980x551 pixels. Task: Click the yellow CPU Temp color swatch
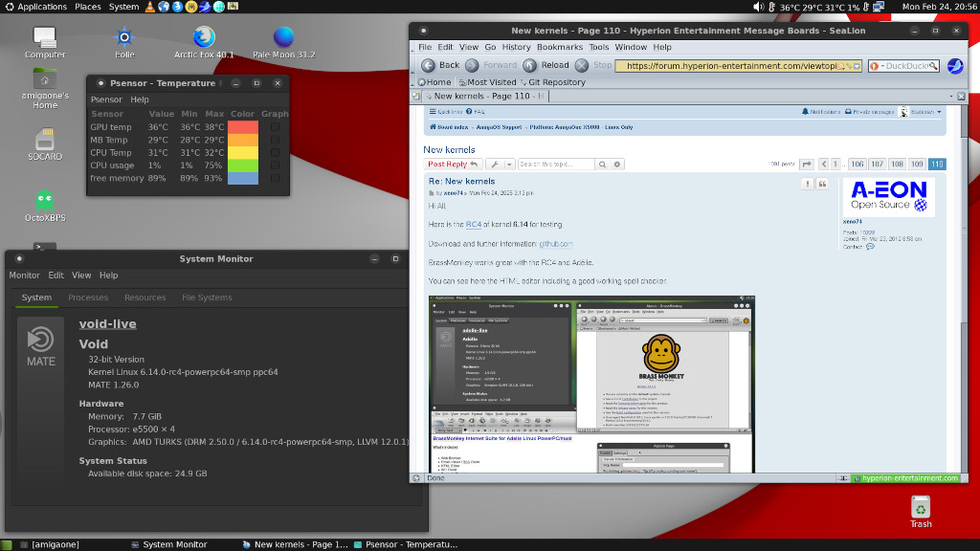243,152
